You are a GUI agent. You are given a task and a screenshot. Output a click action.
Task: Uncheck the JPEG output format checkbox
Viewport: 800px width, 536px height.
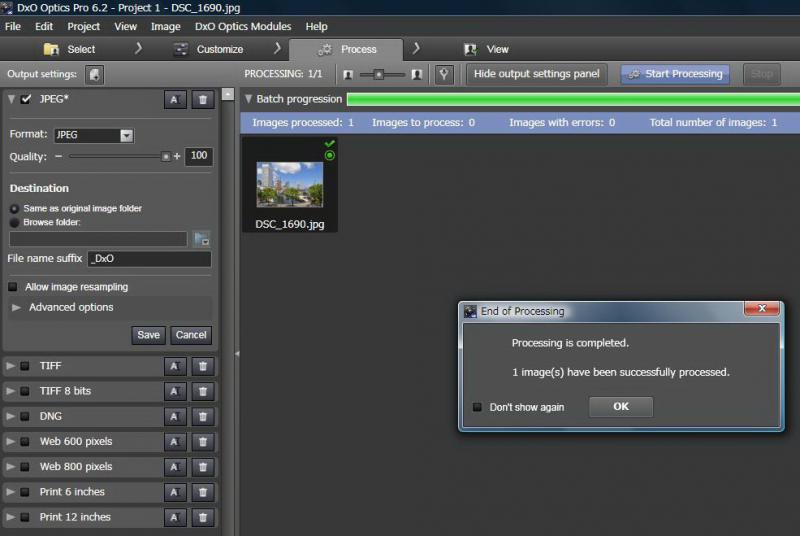(26, 99)
